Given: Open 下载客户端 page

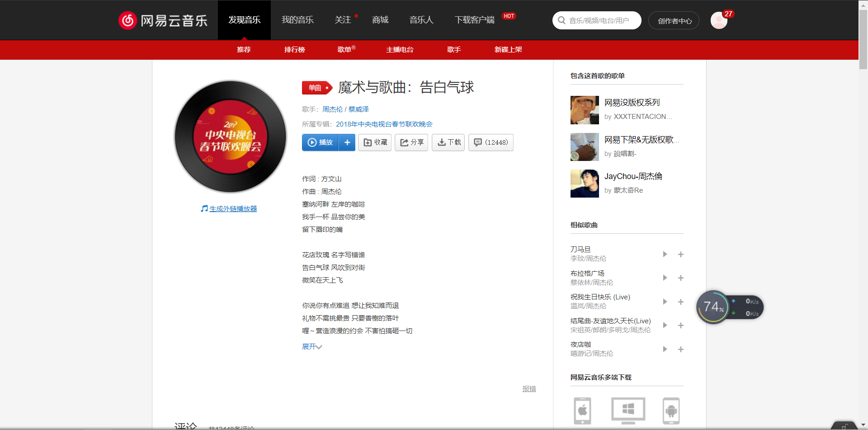Looking at the screenshot, I should (475, 20).
